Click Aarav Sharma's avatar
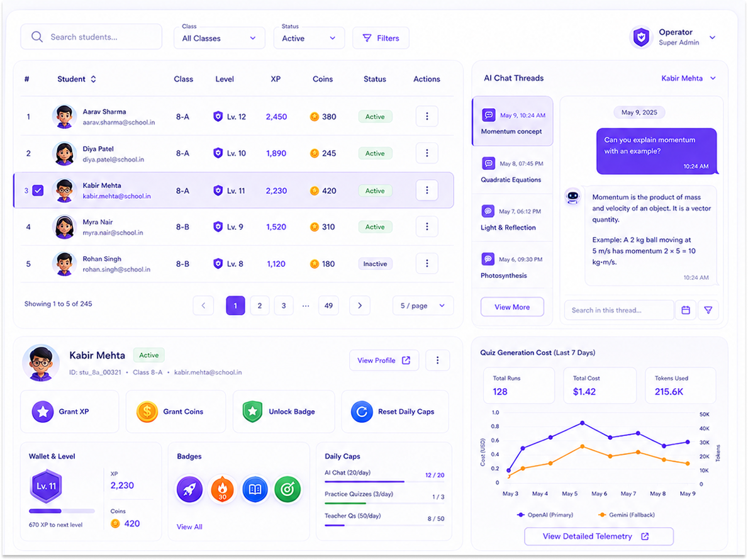This screenshot has height=560, width=748. [64, 116]
